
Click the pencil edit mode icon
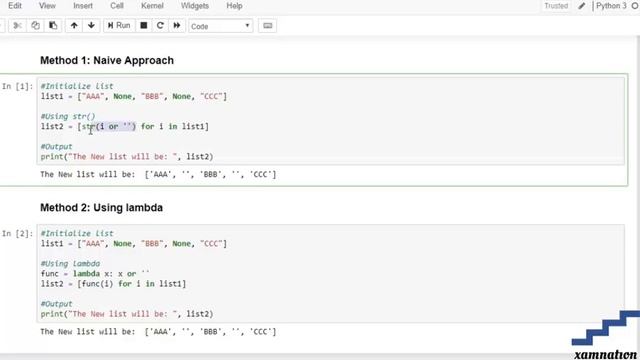point(582,6)
